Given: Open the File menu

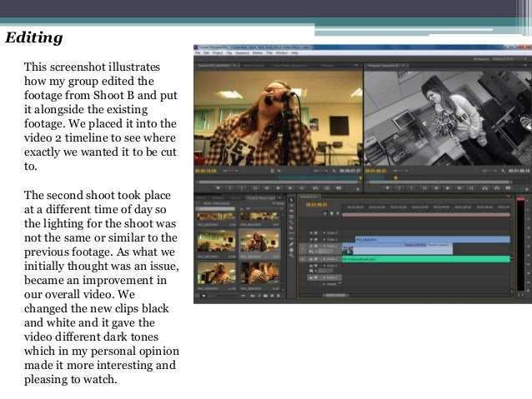Looking at the screenshot, I should pyautogui.click(x=198, y=52).
